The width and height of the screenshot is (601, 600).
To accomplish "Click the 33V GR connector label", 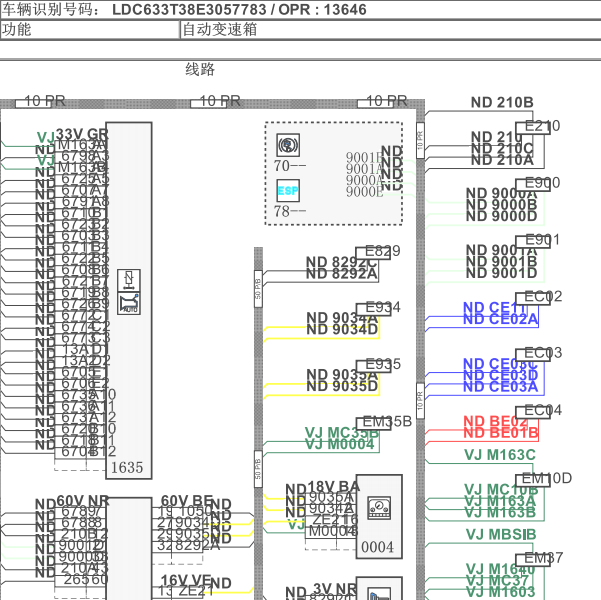I will [x=82, y=134].
